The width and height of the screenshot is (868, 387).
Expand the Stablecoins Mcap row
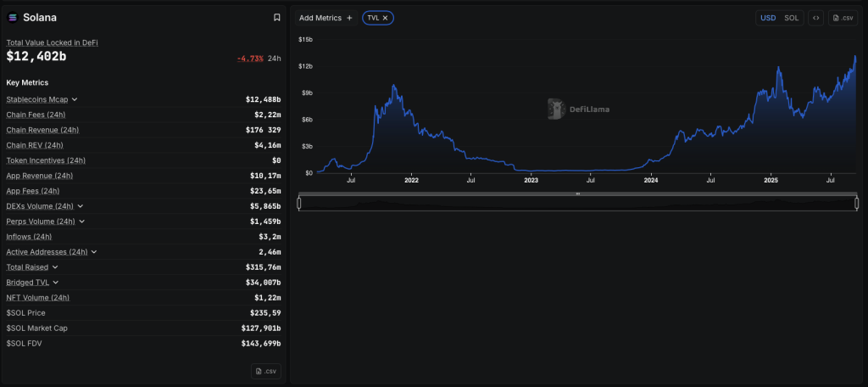pyautogui.click(x=75, y=99)
